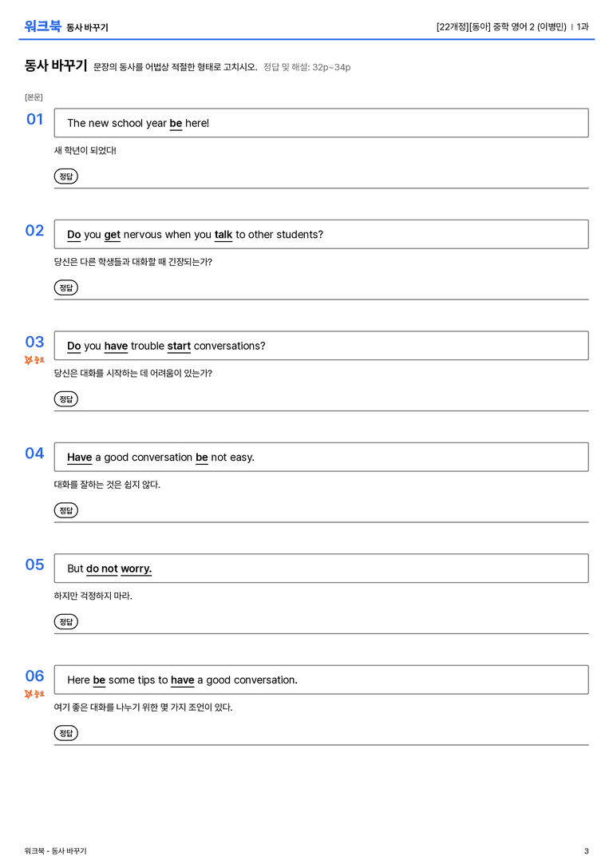Viewport: 613px width, 868px height.
Task: Click the 정답 badge under question 01
Action: (x=65, y=176)
